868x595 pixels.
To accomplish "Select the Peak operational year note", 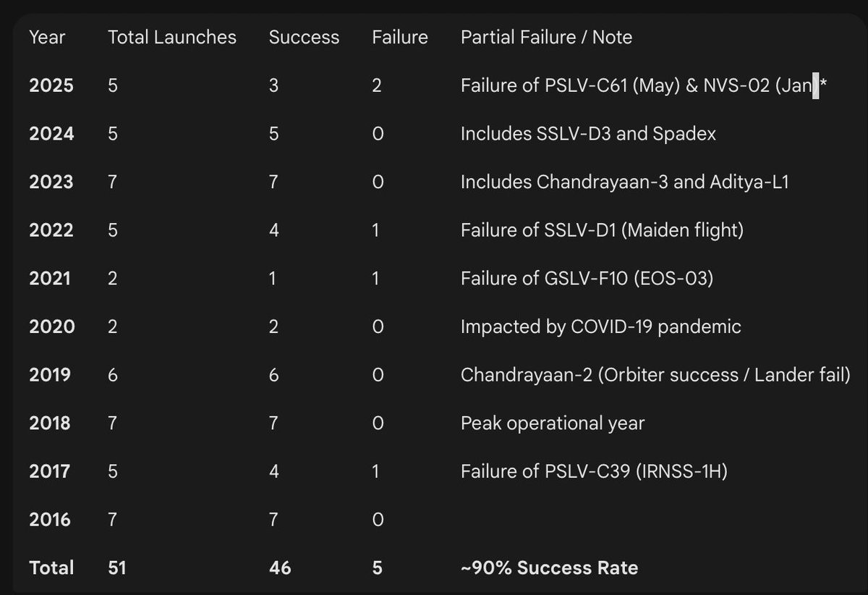I will (x=552, y=423).
